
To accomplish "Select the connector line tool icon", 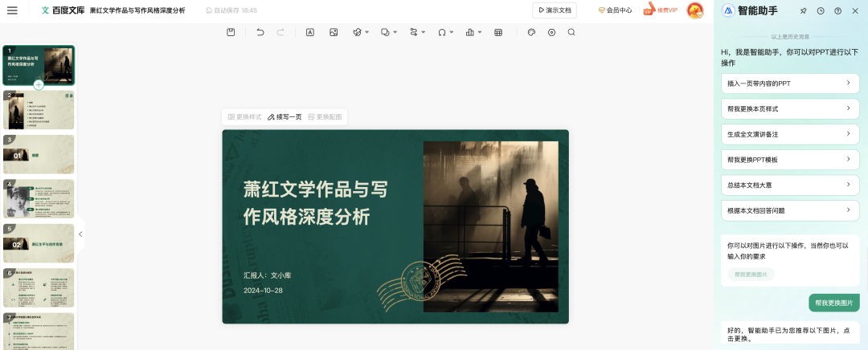I will point(414,33).
